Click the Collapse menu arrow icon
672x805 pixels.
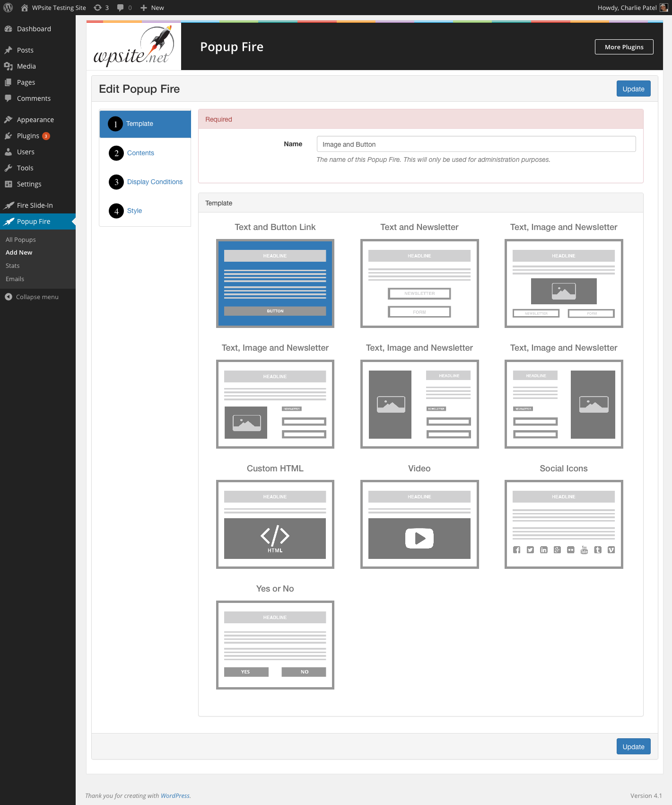coord(9,297)
